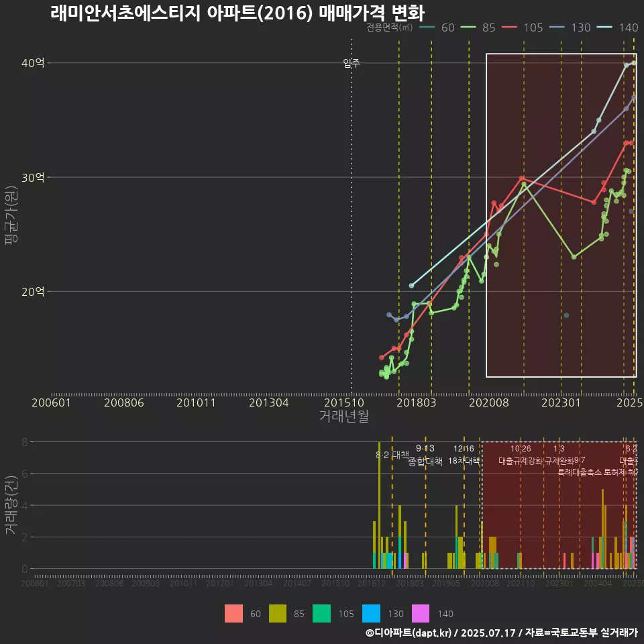Click the 60 line legend entry at top
The height and width of the screenshot is (644, 644).
[437, 28]
